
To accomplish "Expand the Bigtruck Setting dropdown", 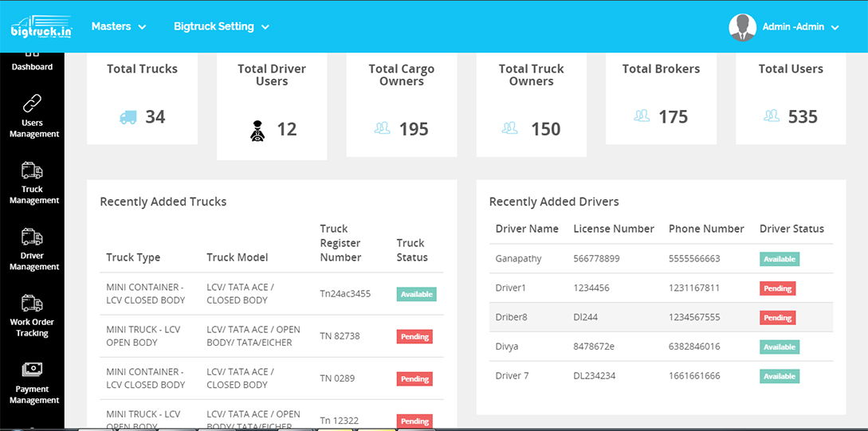I will (222, 26).
